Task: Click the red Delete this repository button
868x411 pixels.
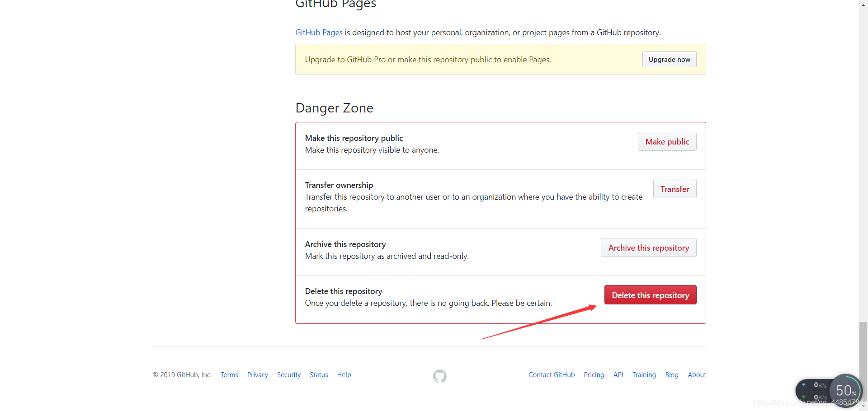Action: pyautogui.click(x=650, y=295)
